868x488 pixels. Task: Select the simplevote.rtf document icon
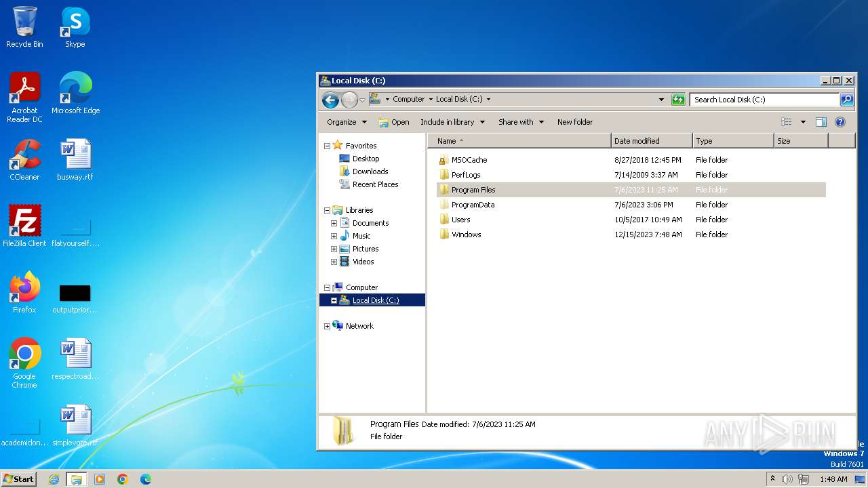click(x=75, y=426)
